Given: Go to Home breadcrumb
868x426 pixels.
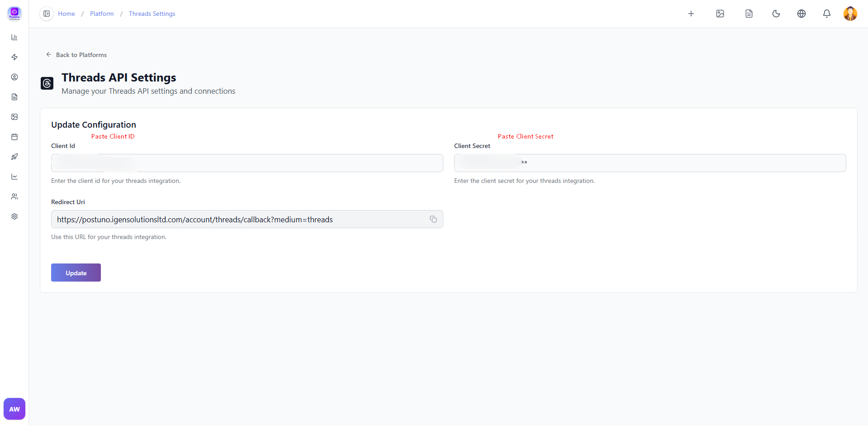Looking at the screenshot, I should coord(66,14).
